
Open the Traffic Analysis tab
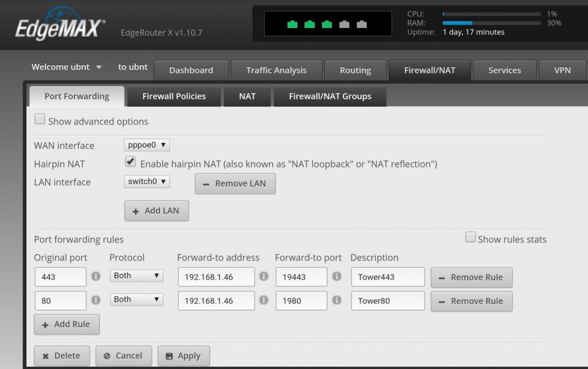point(276,70)
